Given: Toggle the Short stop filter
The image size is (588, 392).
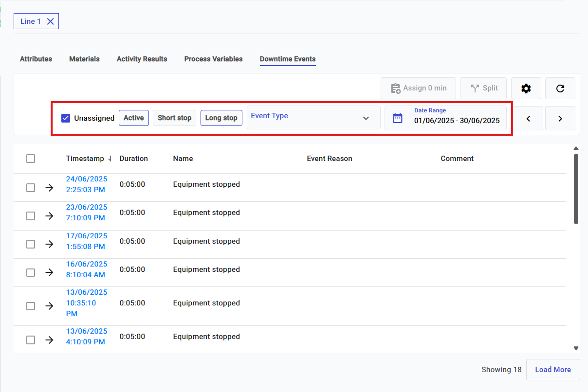Looking at the screenshot, I should point(174,118).
